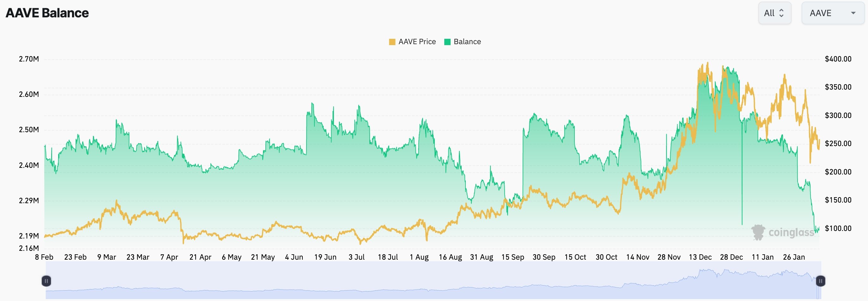Toggle the Balance legend series
This screenshot has width=868, height=301.
463,42
